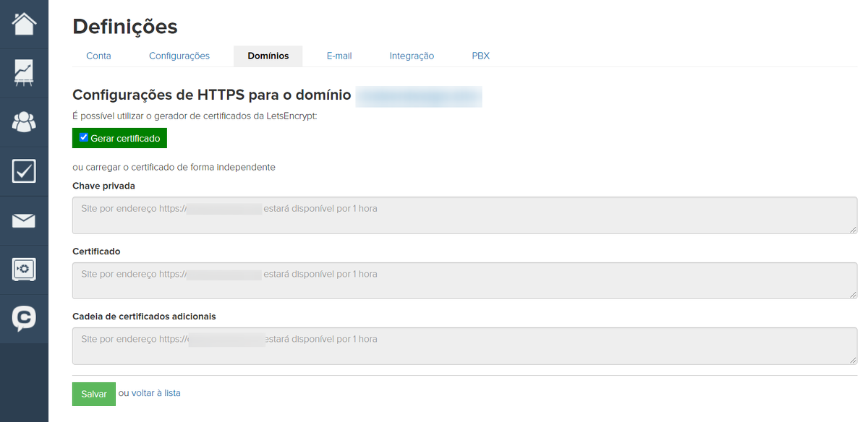Open the contacts people icon in sidebar
868x422 pixels.
coord(24,122)
